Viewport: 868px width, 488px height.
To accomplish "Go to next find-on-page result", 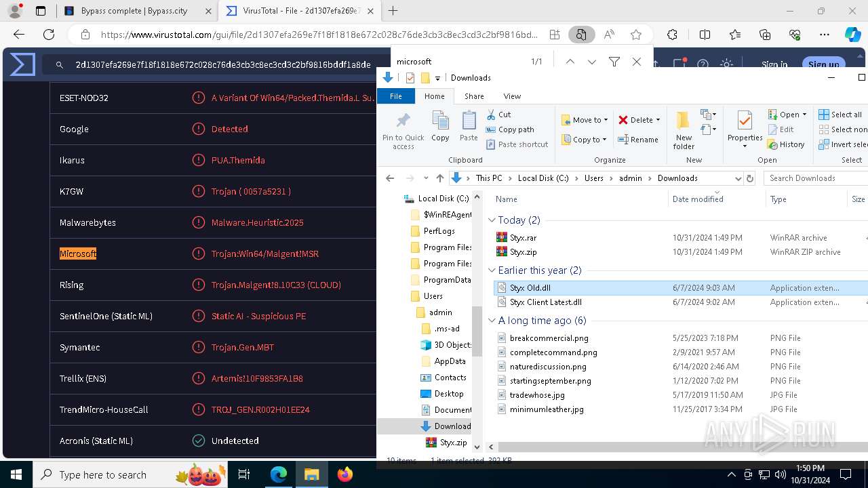I will (592, 62).
